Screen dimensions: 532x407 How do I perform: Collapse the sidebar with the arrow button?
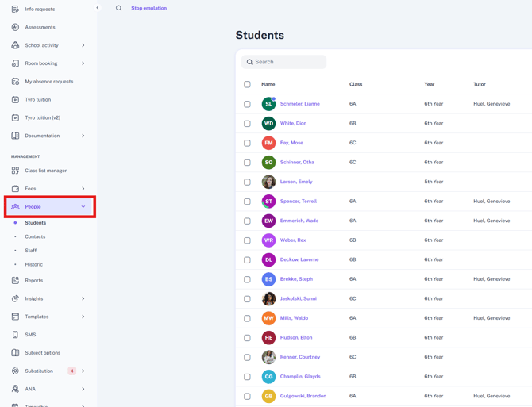coord(98,7)
